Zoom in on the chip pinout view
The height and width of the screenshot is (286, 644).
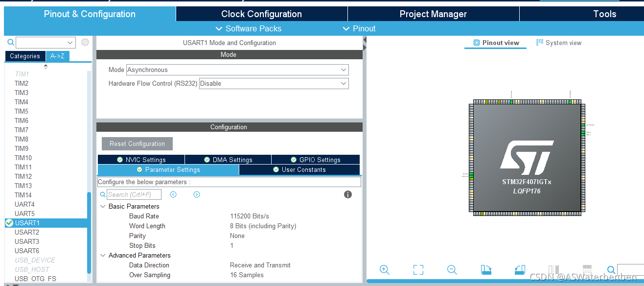tap(385, 269)
